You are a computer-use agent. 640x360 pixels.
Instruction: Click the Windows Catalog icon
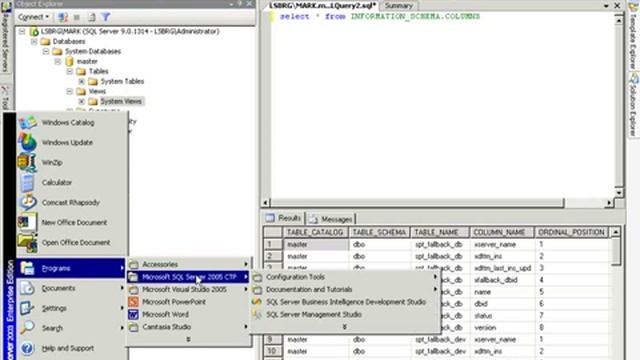pyautogui.click(x=28, y=122)
